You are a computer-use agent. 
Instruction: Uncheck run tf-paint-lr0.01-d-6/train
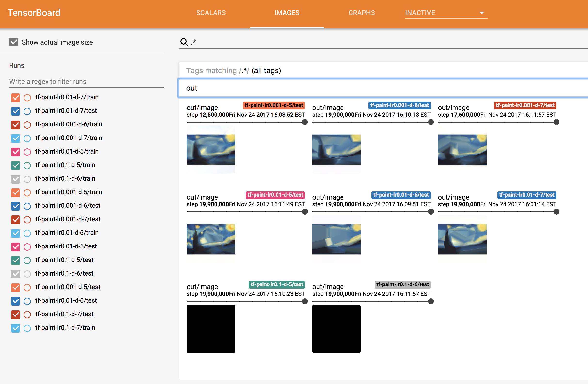pos(16,233)
